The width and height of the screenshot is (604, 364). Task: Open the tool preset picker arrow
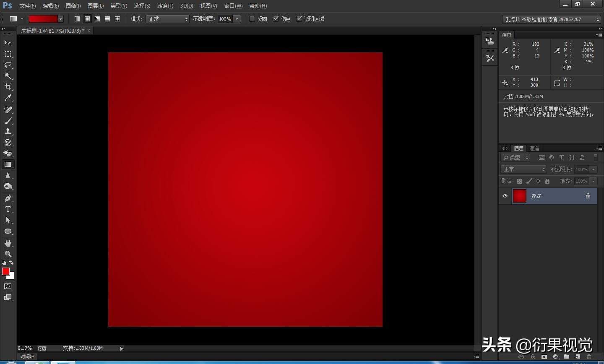point(22,19)
